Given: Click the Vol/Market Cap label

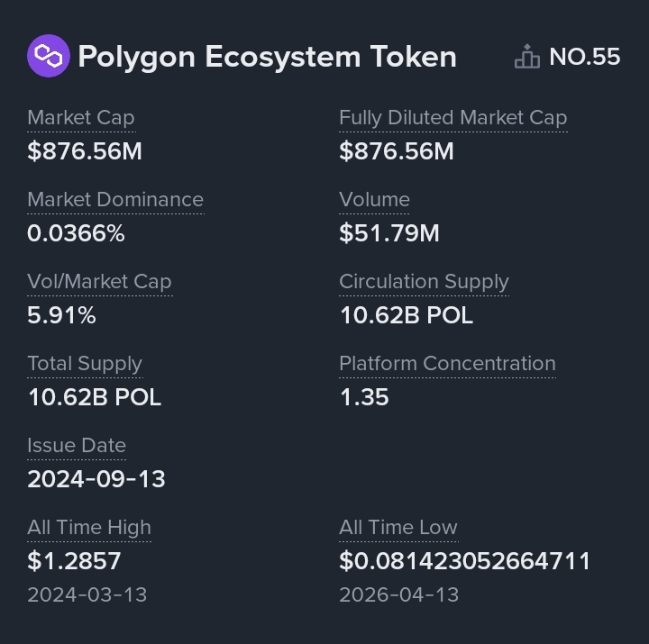Looking at the screenshot, I should 99,282.
